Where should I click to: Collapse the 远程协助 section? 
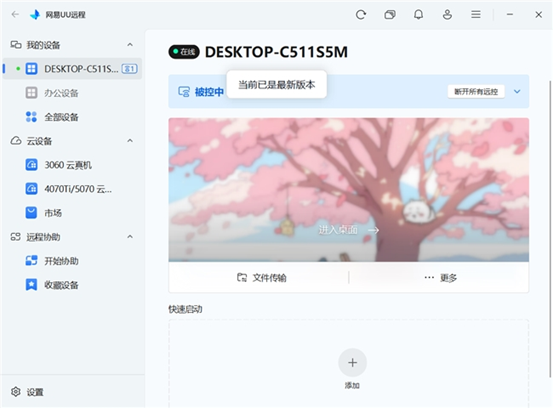tap(130, 237)
